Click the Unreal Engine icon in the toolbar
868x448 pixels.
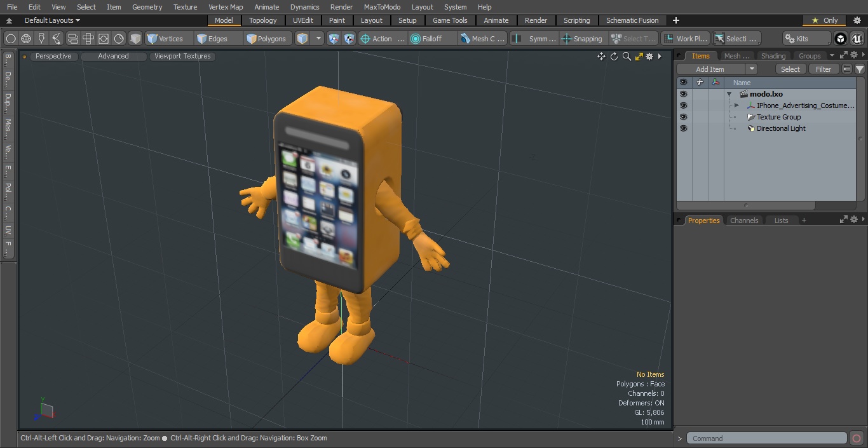857,39
